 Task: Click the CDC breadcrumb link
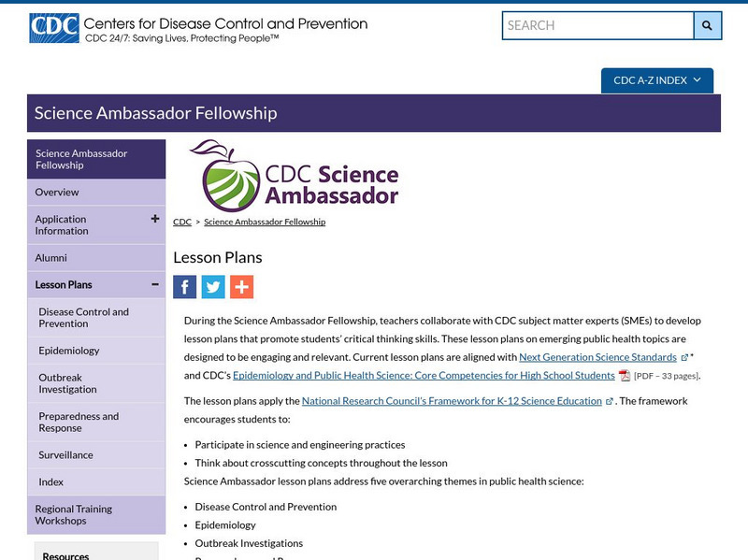click(182, 222)
